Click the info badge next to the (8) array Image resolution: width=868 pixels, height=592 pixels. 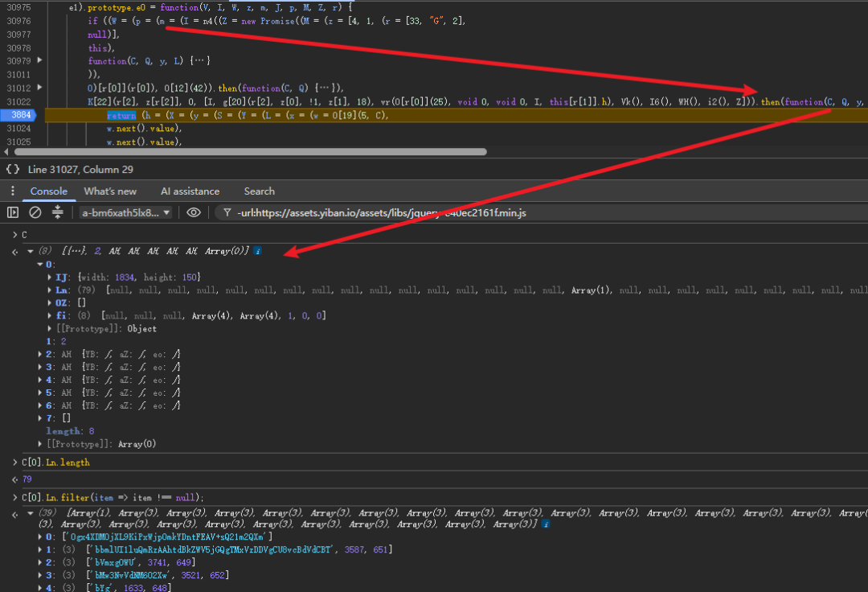257,251
